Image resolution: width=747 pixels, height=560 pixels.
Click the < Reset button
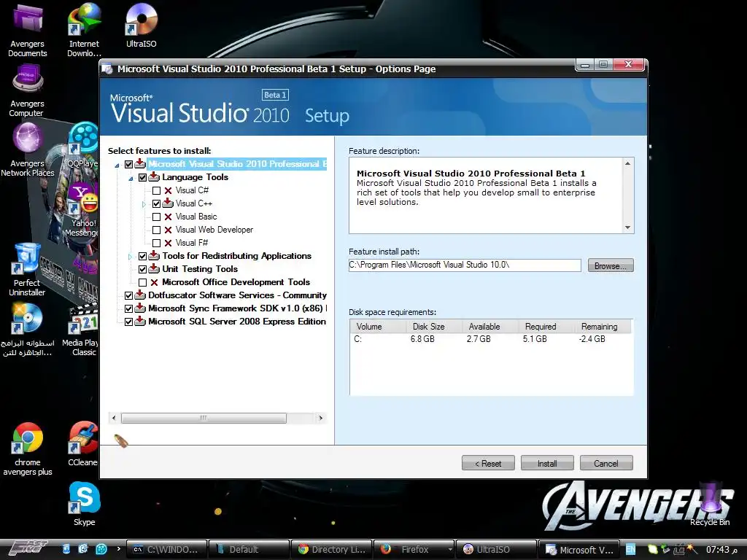pyautogui.click(x=488, y=463)
